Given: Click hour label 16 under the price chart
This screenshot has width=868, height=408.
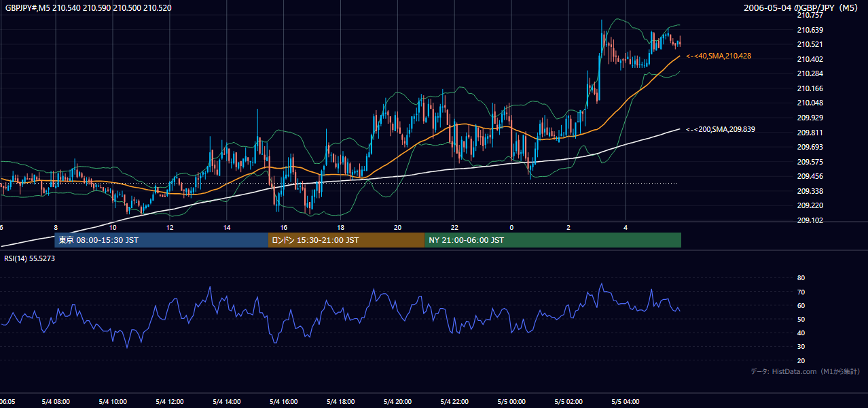Looking at the screenshot, I should (x=284, y=227).
